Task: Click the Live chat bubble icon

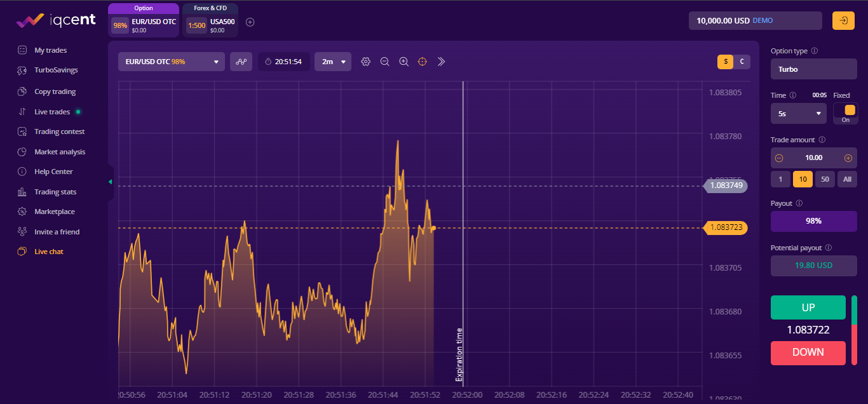Action: (x=22, y=252)
